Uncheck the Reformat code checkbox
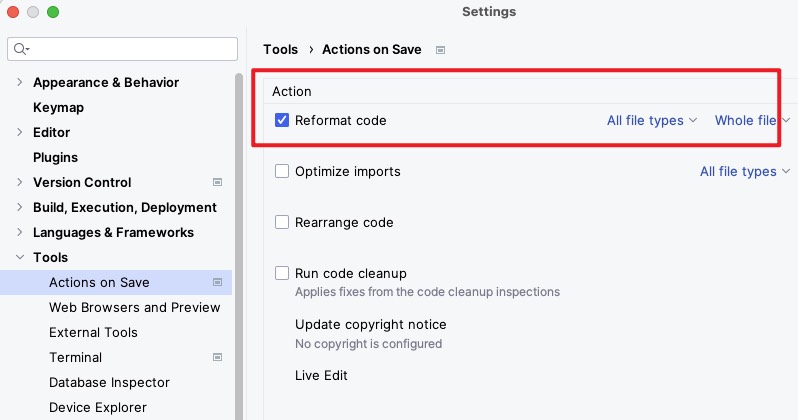Screen dimensions: 798x420 [282, 120]
